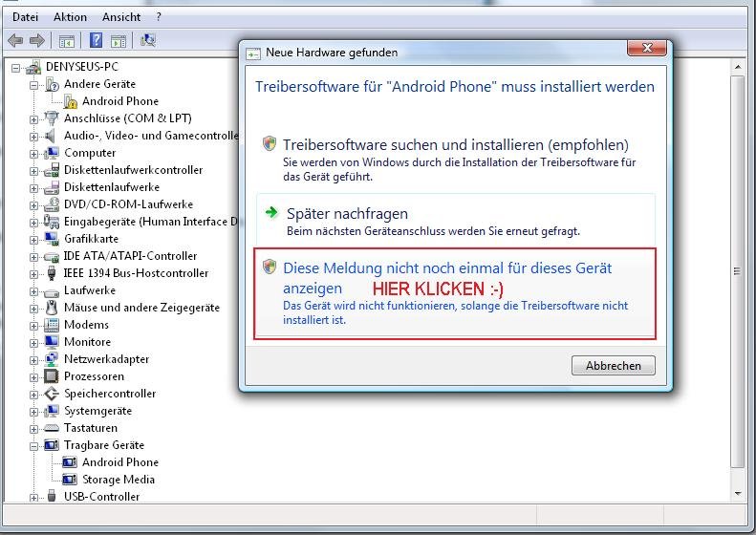Expand the USB-Controller node
Viewport: 756px width, 535px height.
tap(33, 498)
